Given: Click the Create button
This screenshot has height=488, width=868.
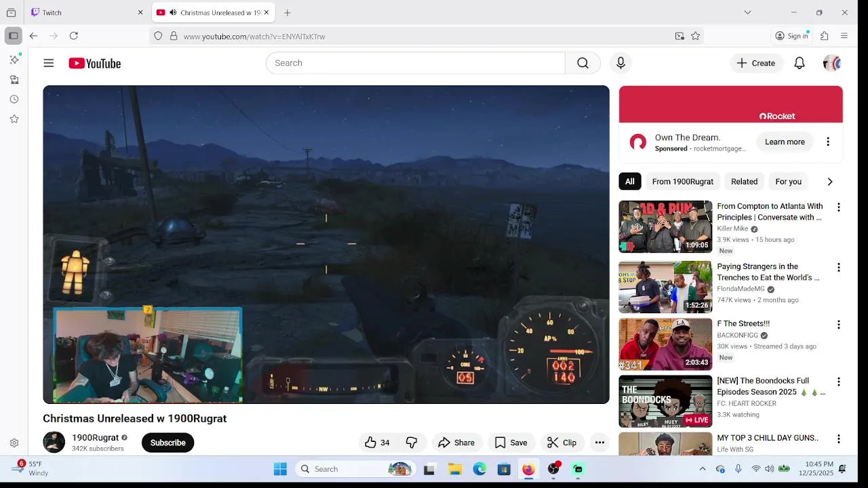Looking at the screenshot, I should [756, 63].
